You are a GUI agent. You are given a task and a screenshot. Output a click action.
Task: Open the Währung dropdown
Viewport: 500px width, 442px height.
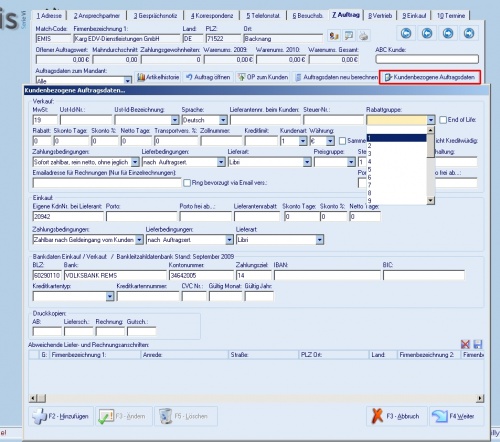pyautogui.click(x=330, y=141)
